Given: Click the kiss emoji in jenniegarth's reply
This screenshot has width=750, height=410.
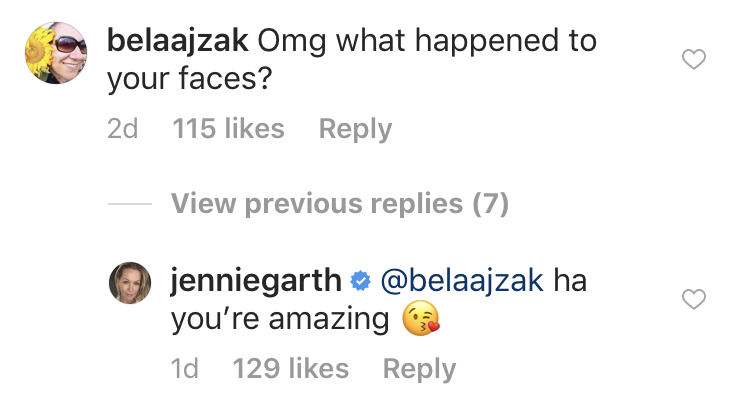Looking at the screenshot, I should point(421,321).
